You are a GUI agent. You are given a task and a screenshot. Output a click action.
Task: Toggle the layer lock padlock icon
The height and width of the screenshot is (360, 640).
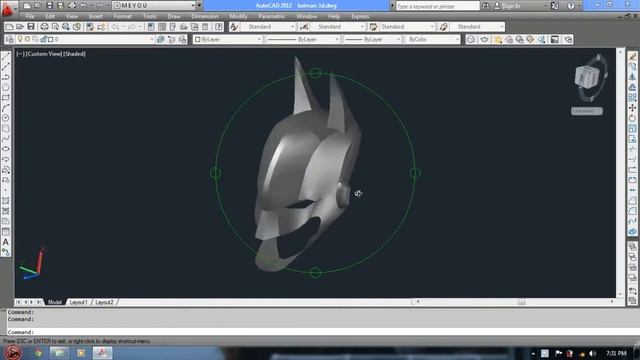click(x=43, y=39)
